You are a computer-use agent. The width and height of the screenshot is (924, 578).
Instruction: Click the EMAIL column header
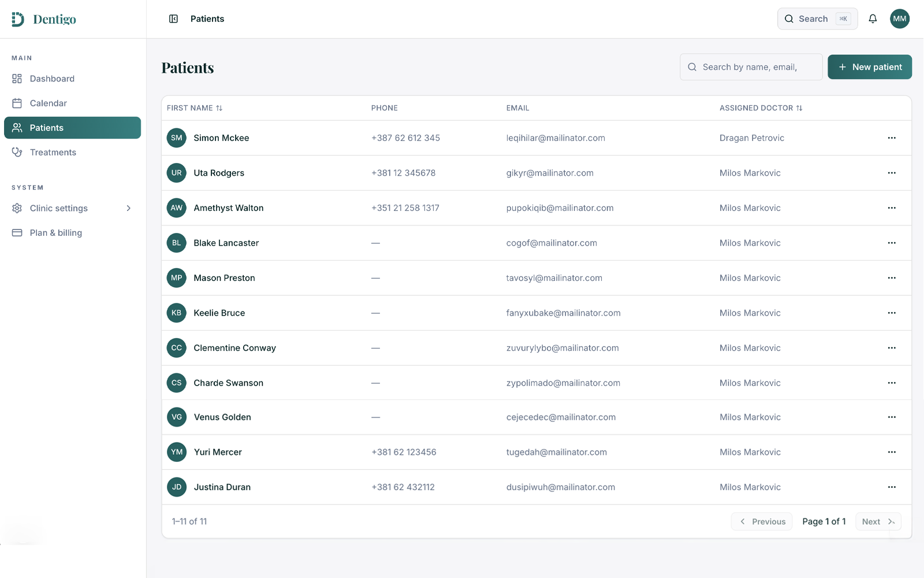[x=518, y=108]
